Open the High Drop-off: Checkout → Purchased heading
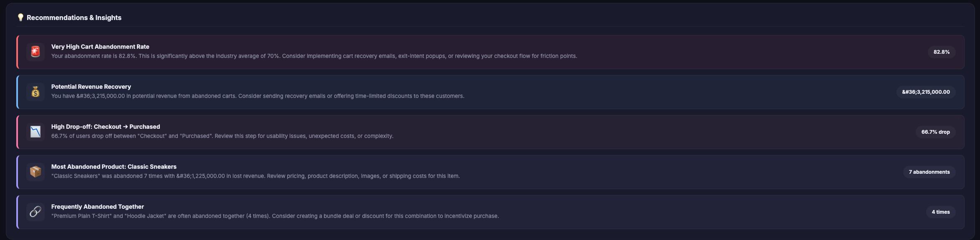Image resolution: width=980 pixels, height=240 pixels. [106, 127]
